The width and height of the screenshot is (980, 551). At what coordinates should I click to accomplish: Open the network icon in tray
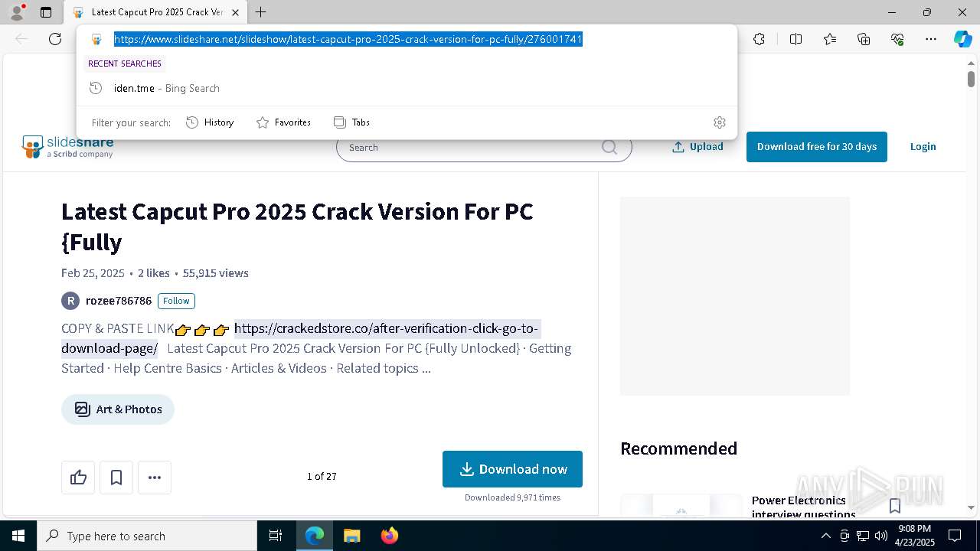pos(862,536)
